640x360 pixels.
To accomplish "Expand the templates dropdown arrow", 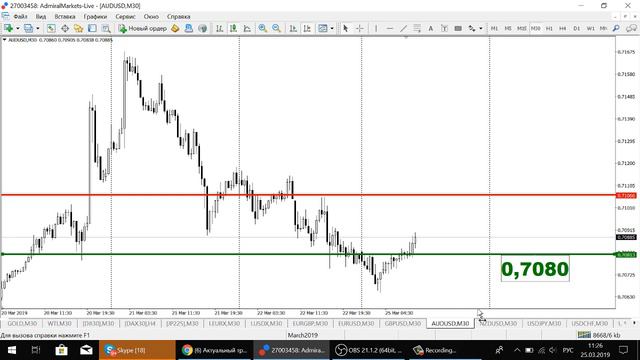I will coord(332,28).
